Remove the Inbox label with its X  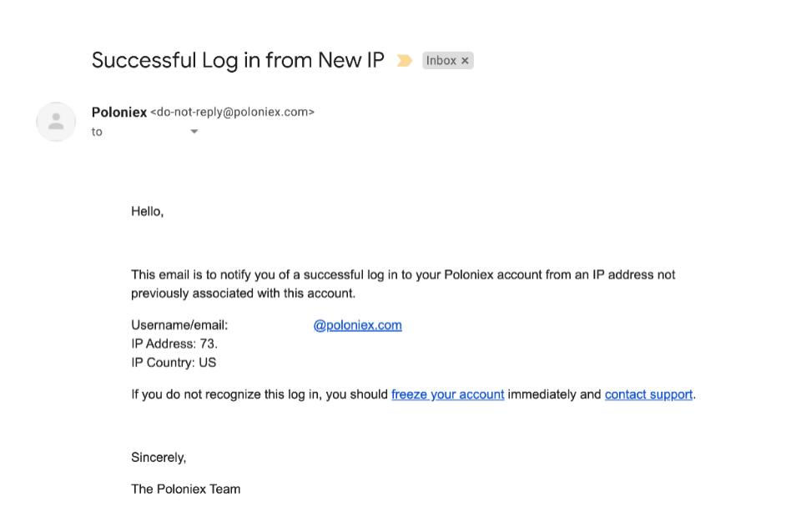(466, 61)
